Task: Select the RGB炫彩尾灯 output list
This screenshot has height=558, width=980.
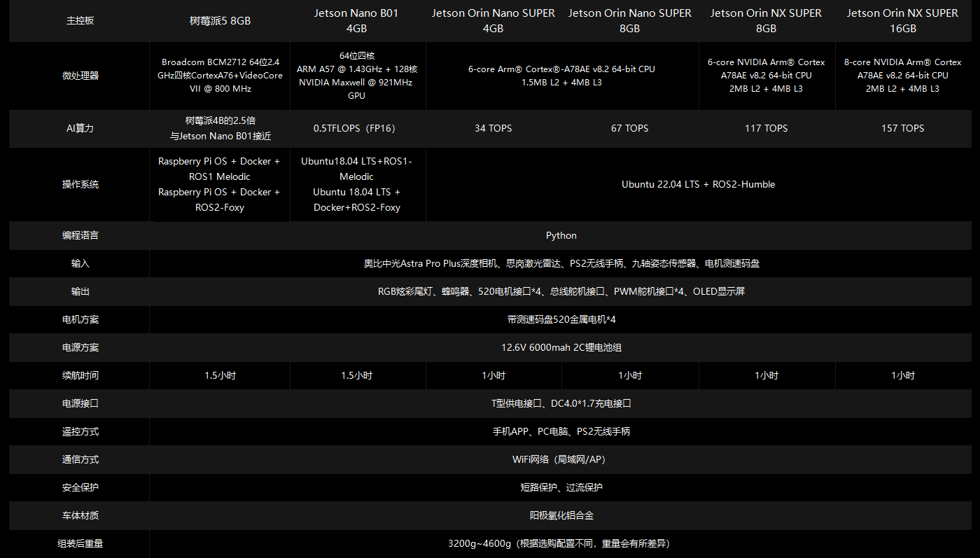Action: pyautogui.click(x=561, y=291)
